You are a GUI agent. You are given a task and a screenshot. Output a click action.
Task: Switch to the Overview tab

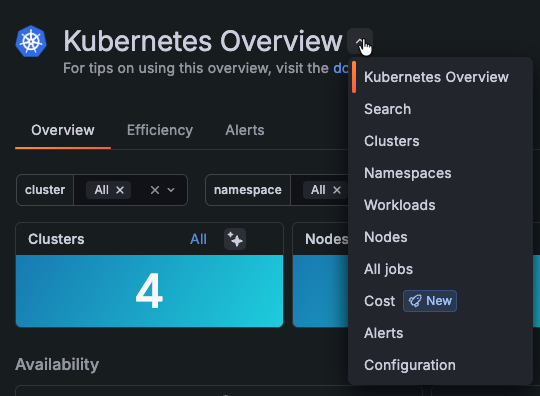(x=63, y=131)
